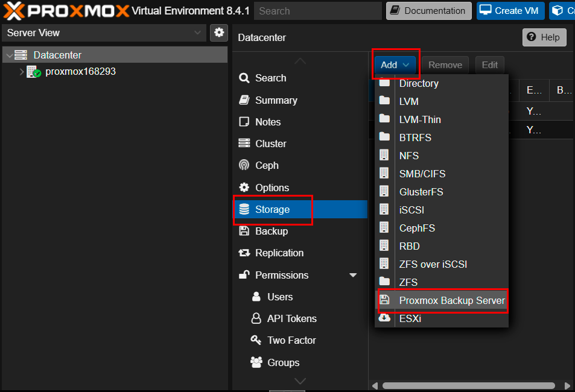This screenshot has width=575, height=392.
Task: Click the Create VM button
Action: tap(510, 11)
